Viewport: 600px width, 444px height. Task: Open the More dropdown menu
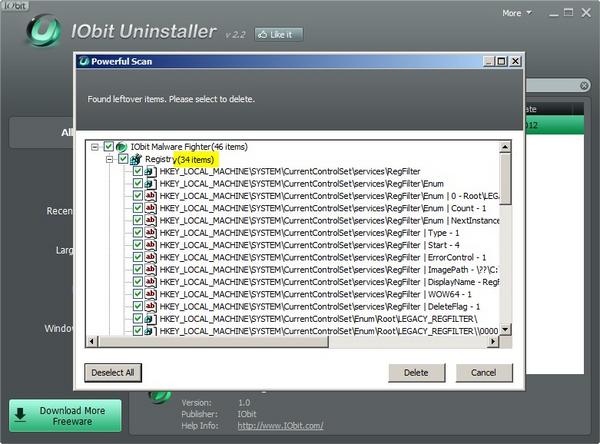[517, 13]
